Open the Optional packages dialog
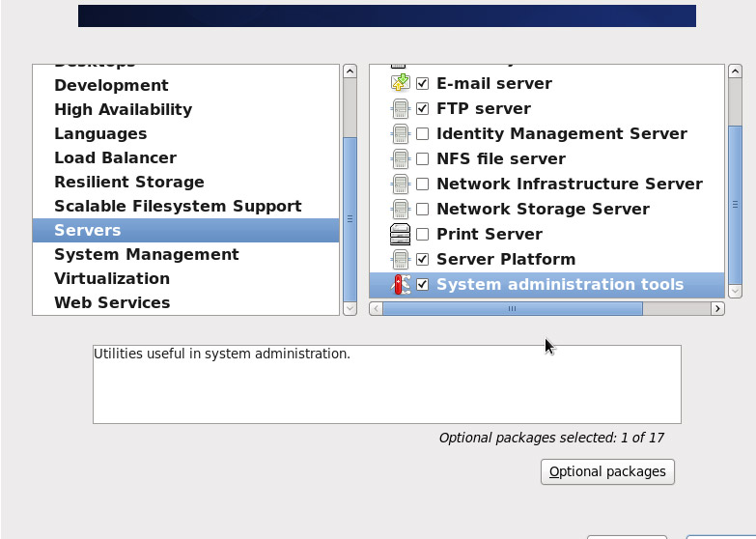 pos(607,471)
